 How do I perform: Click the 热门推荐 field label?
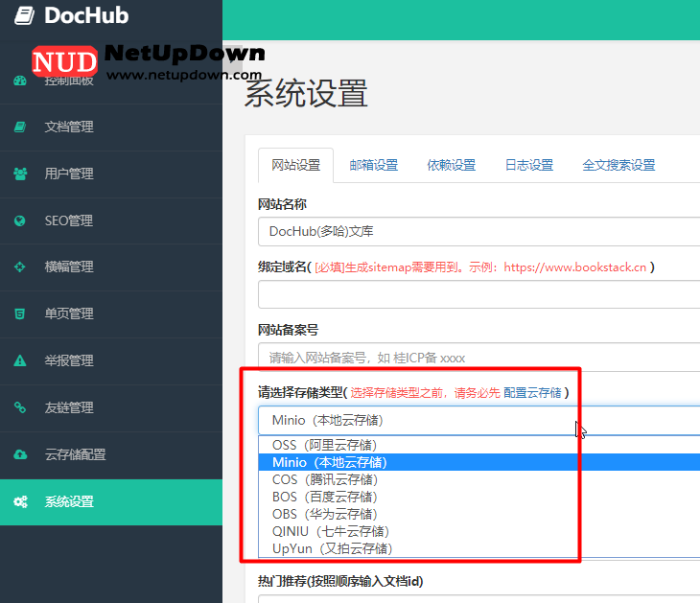tap(340, 582)
